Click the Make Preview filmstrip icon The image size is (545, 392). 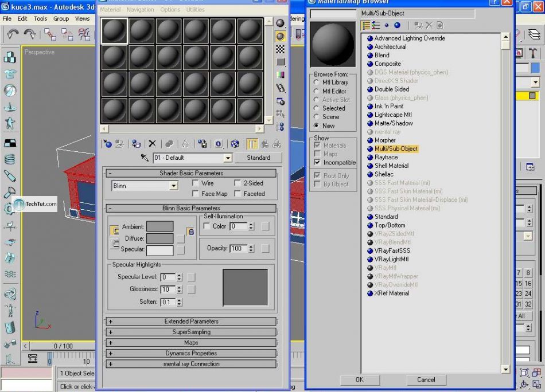[x=280, y=88]
